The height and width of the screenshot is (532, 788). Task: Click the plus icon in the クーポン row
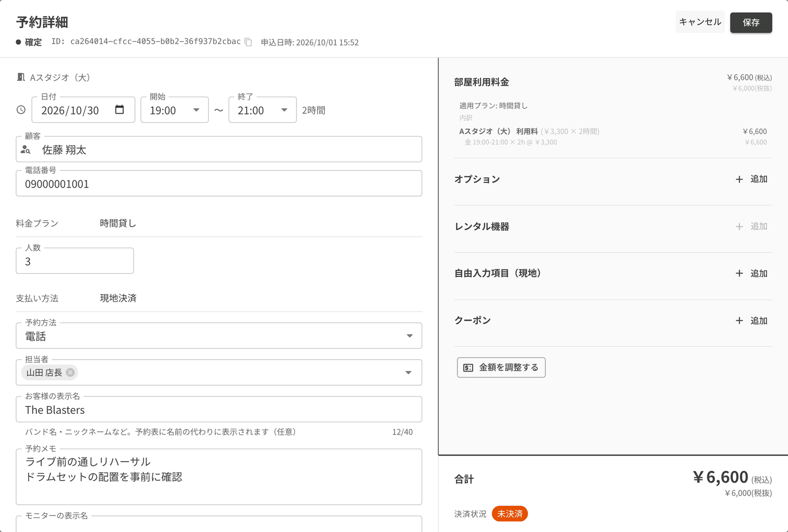coord(739,321)
